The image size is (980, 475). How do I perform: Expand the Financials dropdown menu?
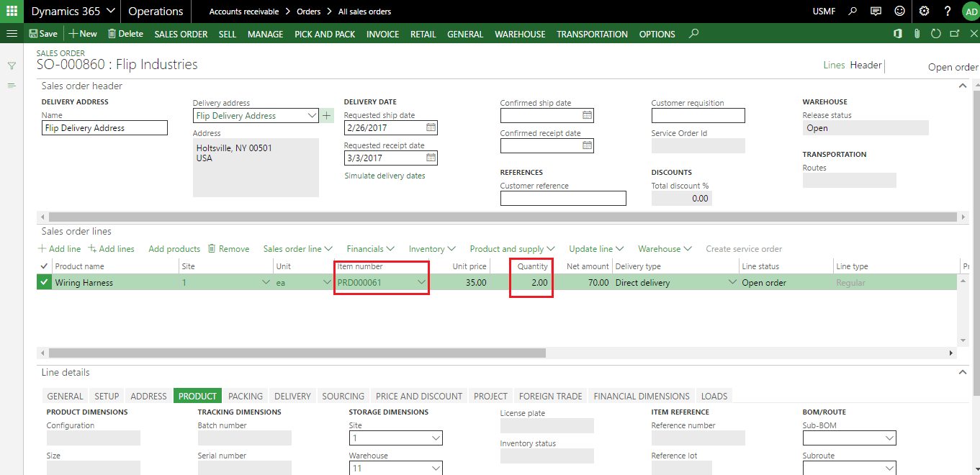pyautogui.click(x=369, y=248)
